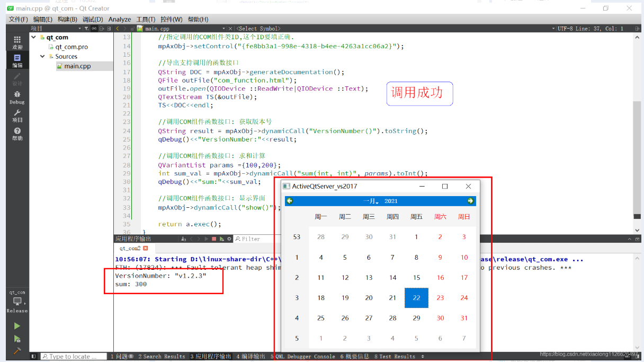
Task: Select date 22 in the ActiveQtServer calendar
Action: (x=416, y=298)
